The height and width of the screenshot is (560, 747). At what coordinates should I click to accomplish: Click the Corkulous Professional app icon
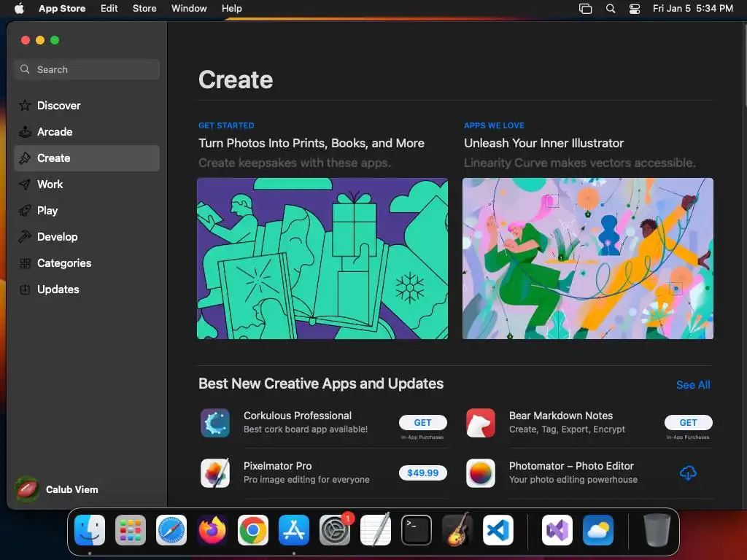[x=215, y=423]
